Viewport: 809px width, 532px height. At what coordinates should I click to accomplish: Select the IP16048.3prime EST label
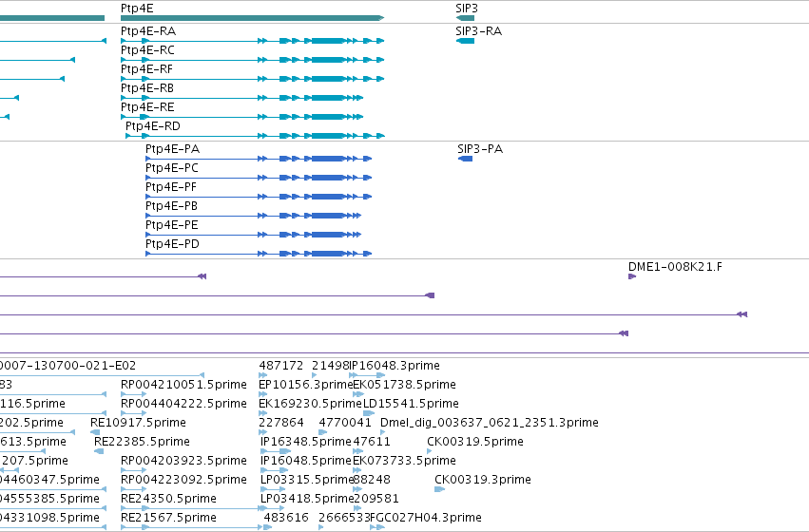(395, 366)
